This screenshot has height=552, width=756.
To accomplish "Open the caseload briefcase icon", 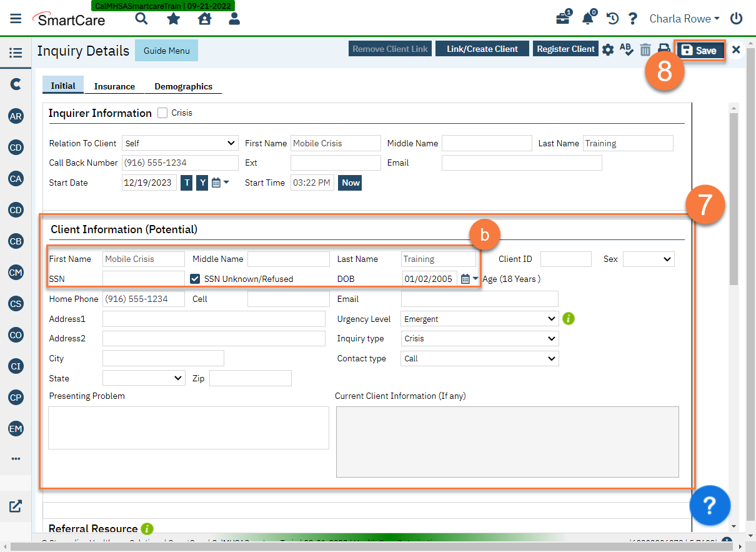I will pyautogui.click(x=562, y=19).
